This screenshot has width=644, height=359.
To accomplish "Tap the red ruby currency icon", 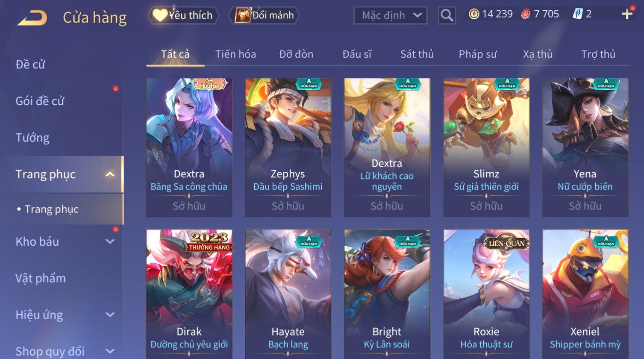I will 526,14.
